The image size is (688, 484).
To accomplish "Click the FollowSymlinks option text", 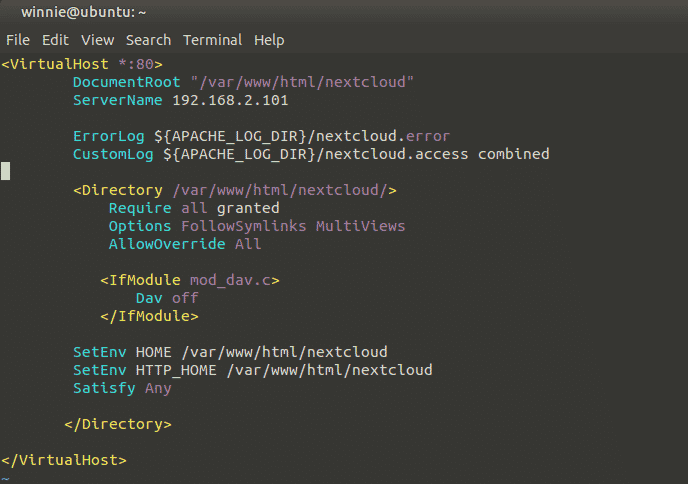I will click(x=244, y=226).
